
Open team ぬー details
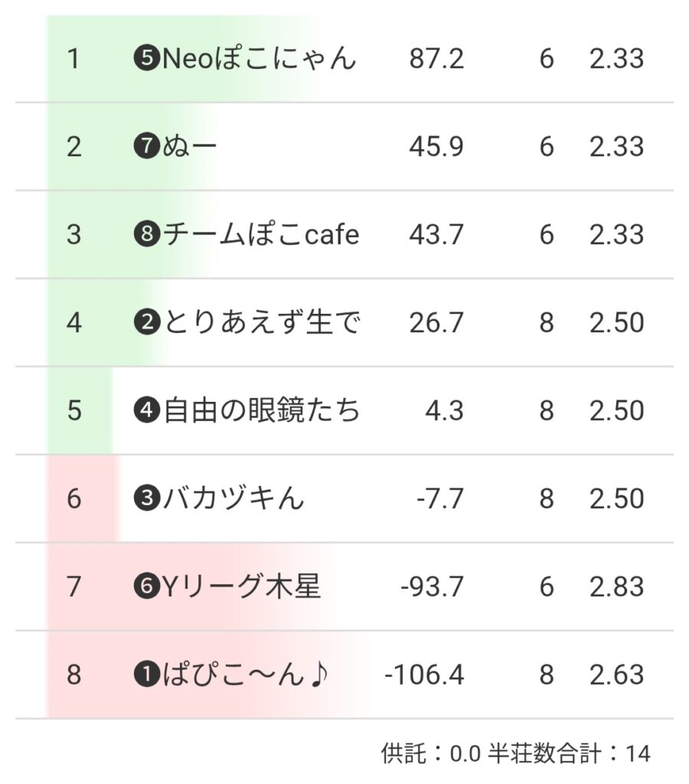tap(190, 147)
